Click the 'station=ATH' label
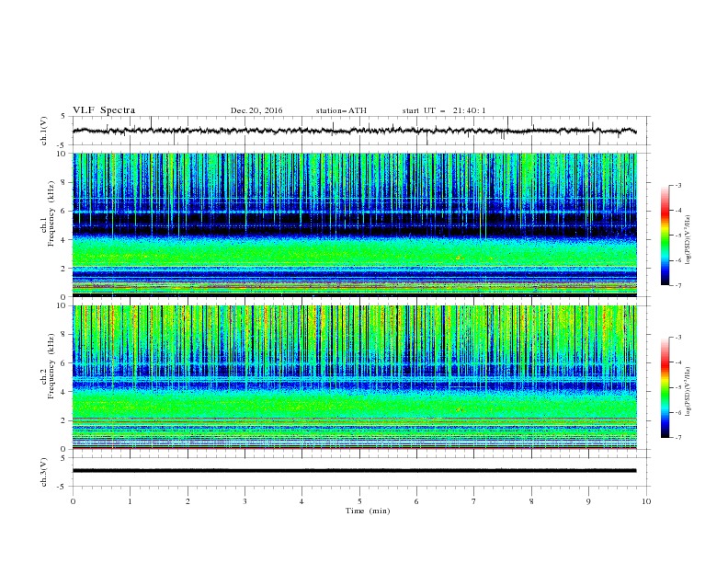This screenshot has height=563, width=728. (x=341, y=110)
